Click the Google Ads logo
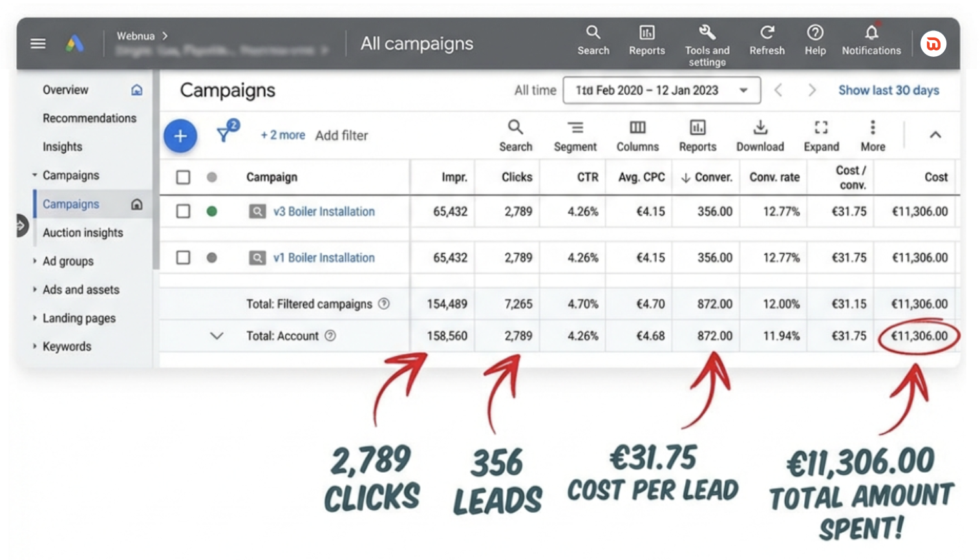The image size is (980, 560). pyautogui.click(x=74, y=43)
